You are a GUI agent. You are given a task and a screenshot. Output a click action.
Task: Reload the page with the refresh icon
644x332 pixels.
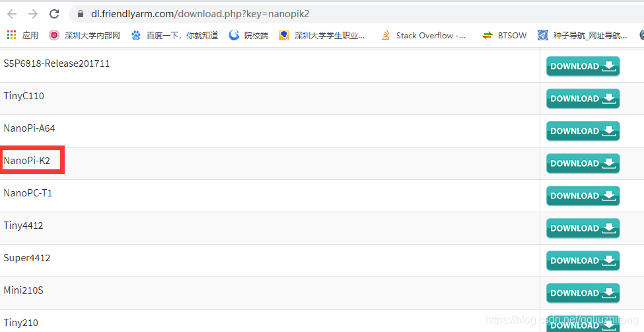54,14
